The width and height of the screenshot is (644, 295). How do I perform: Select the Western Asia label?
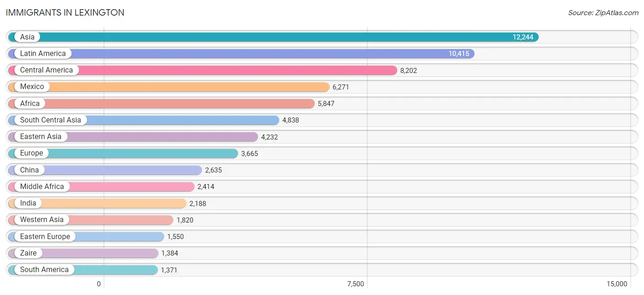click(x=42, y=220)
